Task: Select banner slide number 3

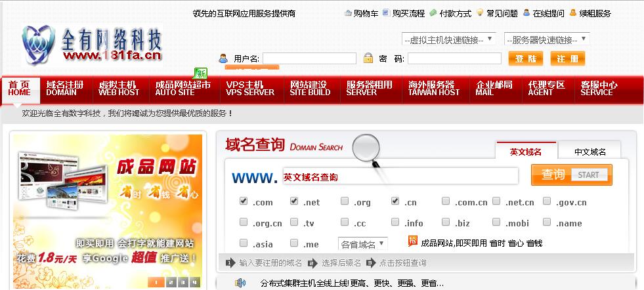Action: 182,282
